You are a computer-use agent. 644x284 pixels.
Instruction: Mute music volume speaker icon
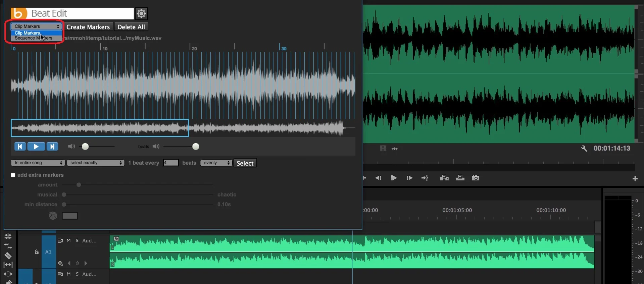71,147
